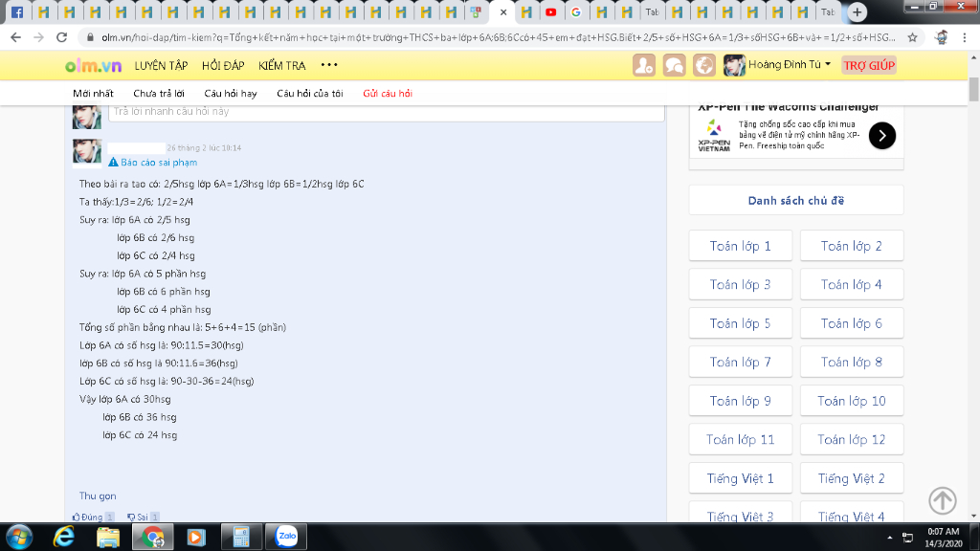The height and width of the screenshot is (551, 980).
Task: Close the active browser tab
Action: tap(503, 11)
